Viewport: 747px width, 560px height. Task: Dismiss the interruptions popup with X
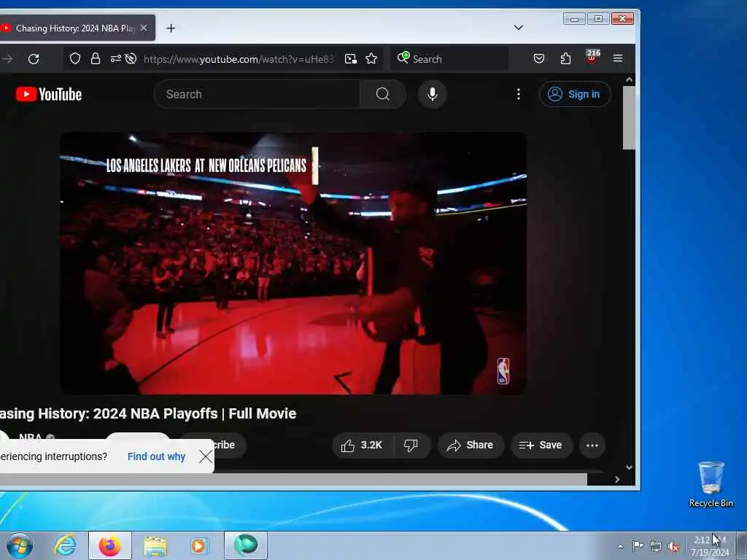point(205,456)
